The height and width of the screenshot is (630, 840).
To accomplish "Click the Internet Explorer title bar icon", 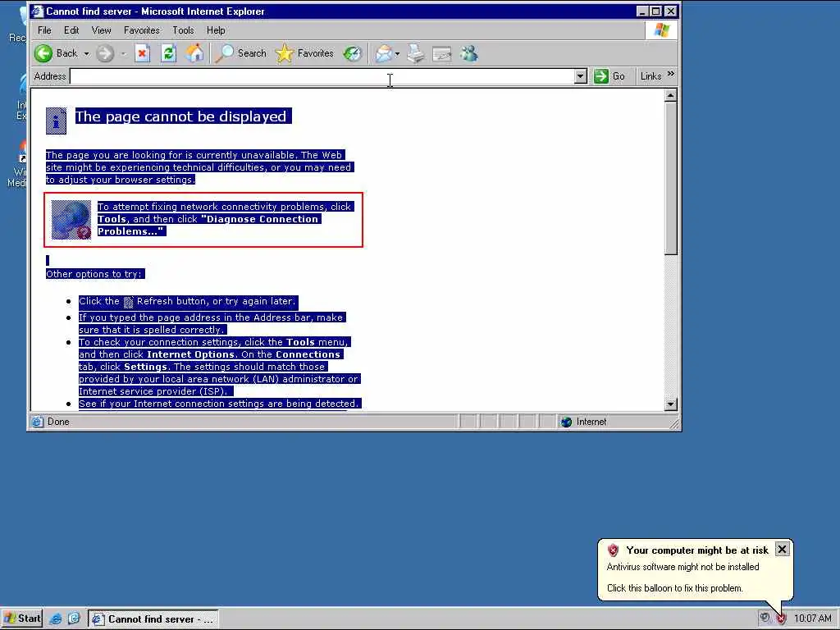I will [37, 11].
